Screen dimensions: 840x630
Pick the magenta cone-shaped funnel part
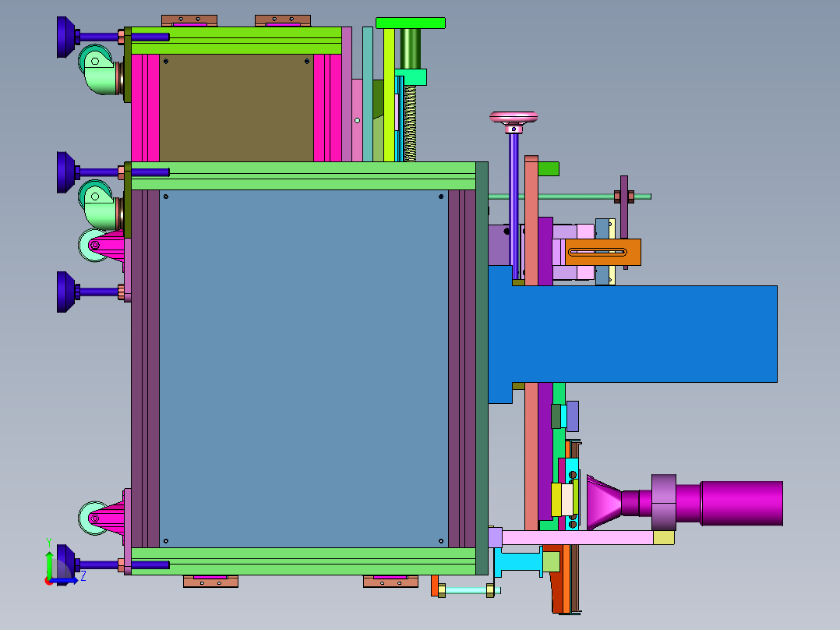604,502
